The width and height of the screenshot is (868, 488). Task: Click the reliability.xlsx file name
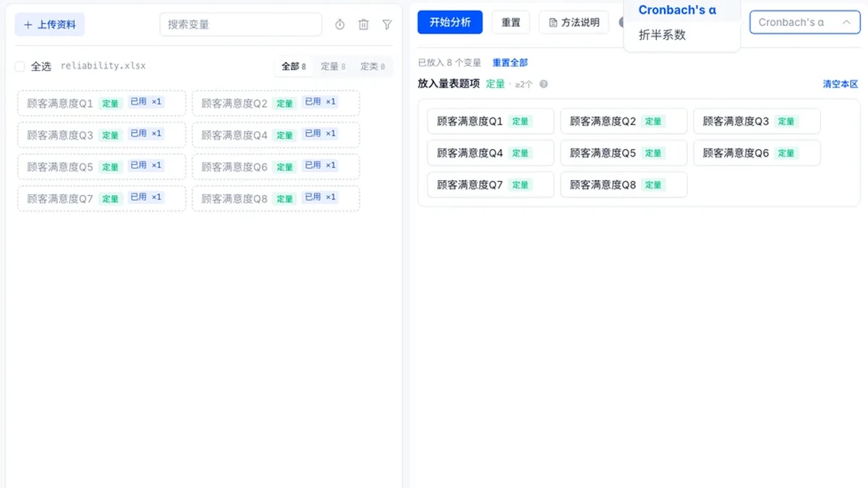pyautogui.click(x=103, y=66)
